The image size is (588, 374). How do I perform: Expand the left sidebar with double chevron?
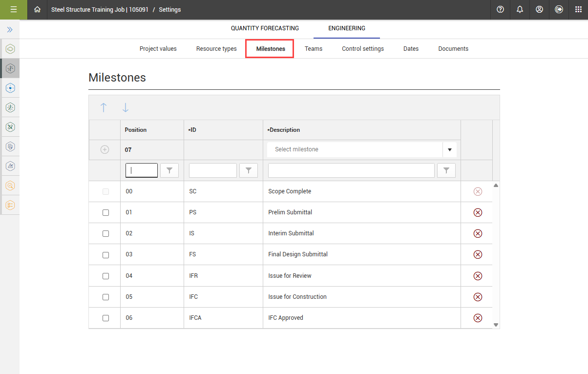tap(10, 30)
